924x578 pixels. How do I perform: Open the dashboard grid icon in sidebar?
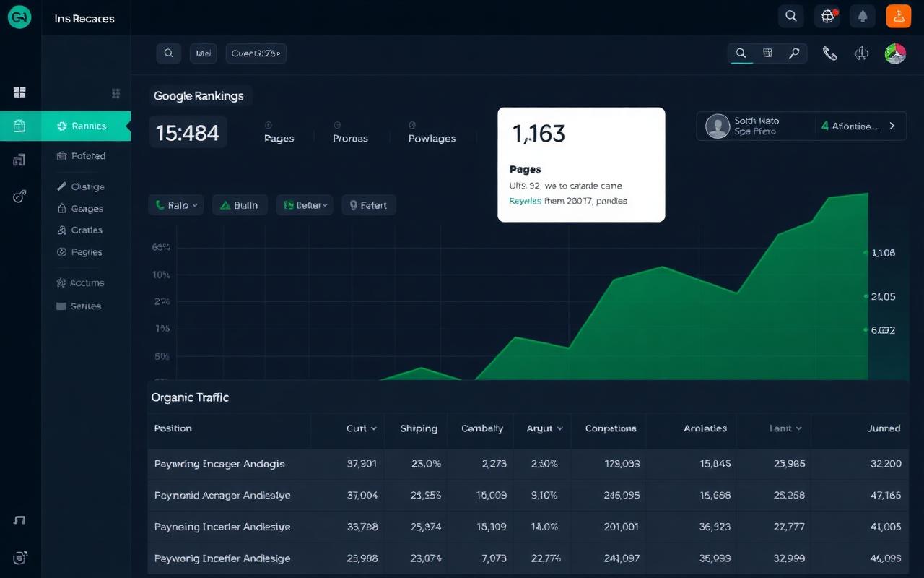[x=19, y=92]
